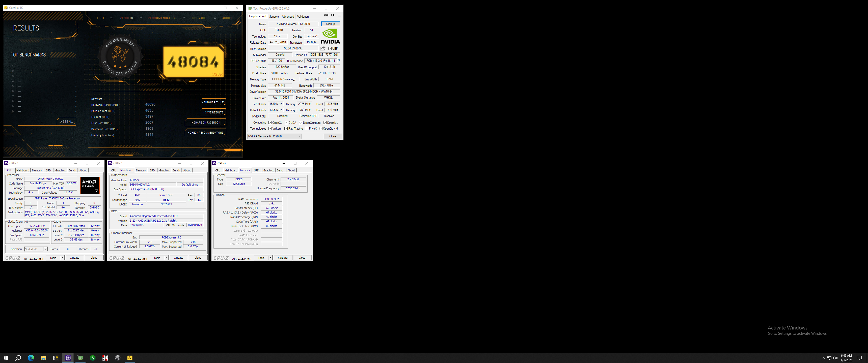Click Validate in the CPU-Z Timings window
The image size is (868, 363).
click(x=282, y=258)
